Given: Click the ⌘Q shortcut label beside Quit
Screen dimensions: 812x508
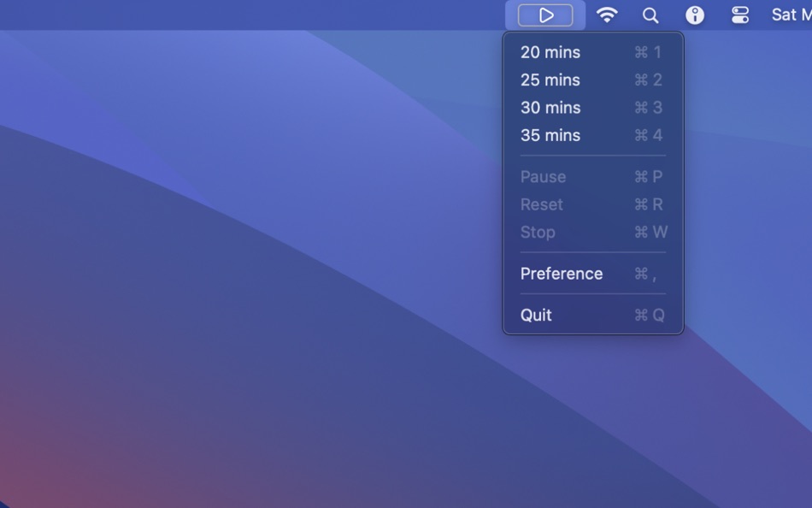Looking at the screenshot, I should 650,315.
